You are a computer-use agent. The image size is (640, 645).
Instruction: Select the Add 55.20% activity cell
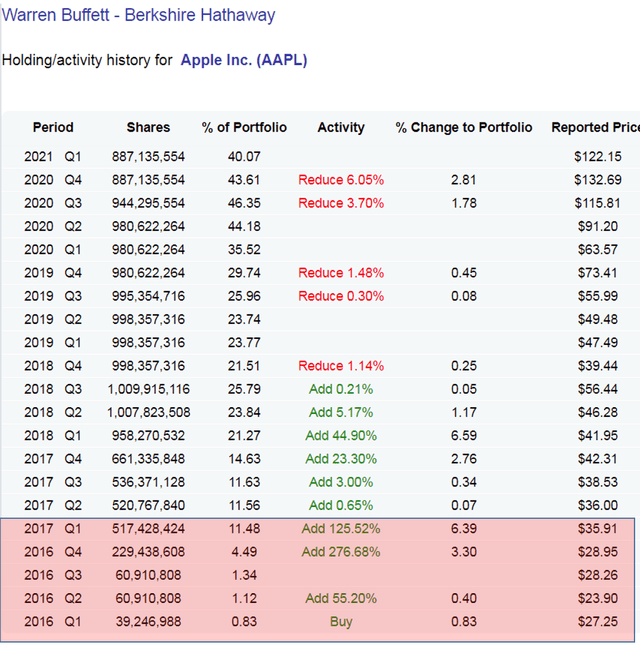click(341, 598)
